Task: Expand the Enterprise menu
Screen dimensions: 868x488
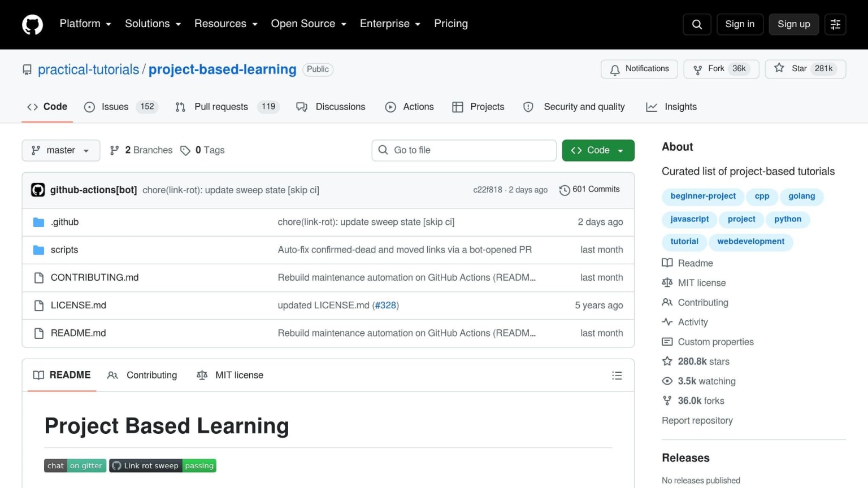Action: (390, 24)
